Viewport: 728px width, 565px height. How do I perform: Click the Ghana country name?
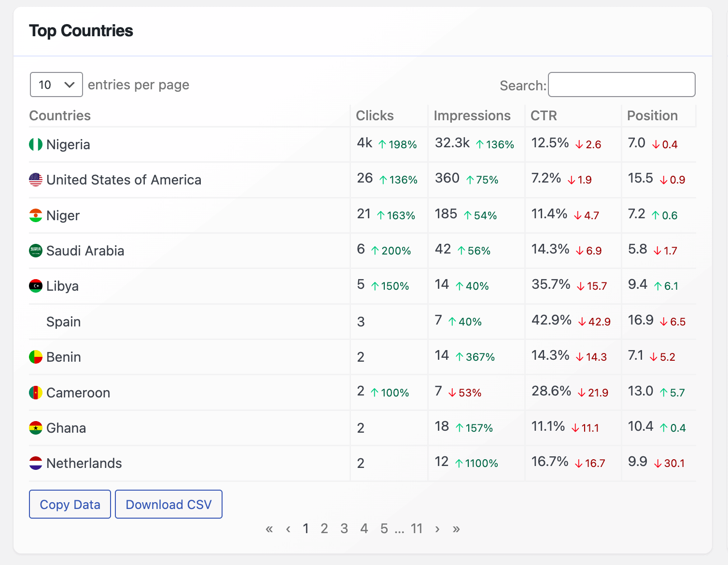click(66, 428)
